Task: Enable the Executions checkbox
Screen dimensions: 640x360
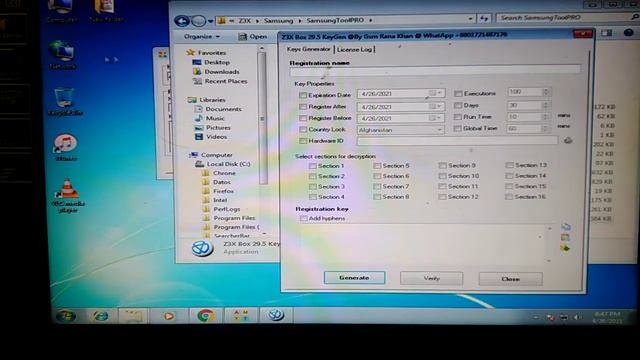Action: pos(458,93)
